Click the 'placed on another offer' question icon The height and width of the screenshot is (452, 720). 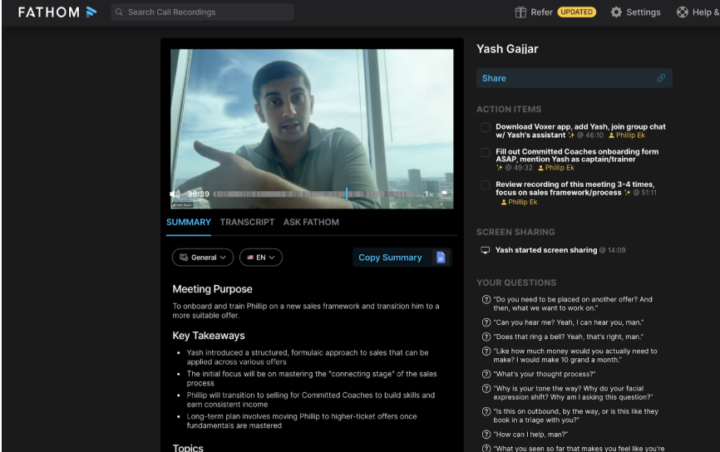(486, 299)
